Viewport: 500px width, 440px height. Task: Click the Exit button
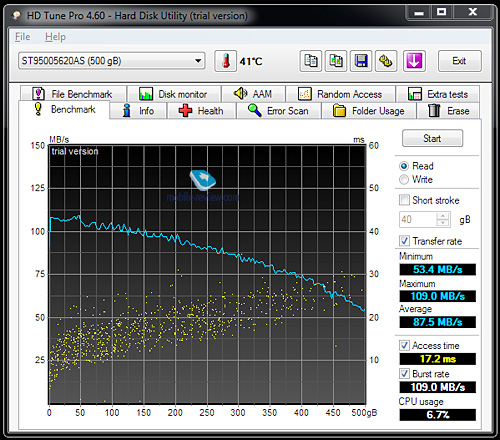(x=459, y=61)
